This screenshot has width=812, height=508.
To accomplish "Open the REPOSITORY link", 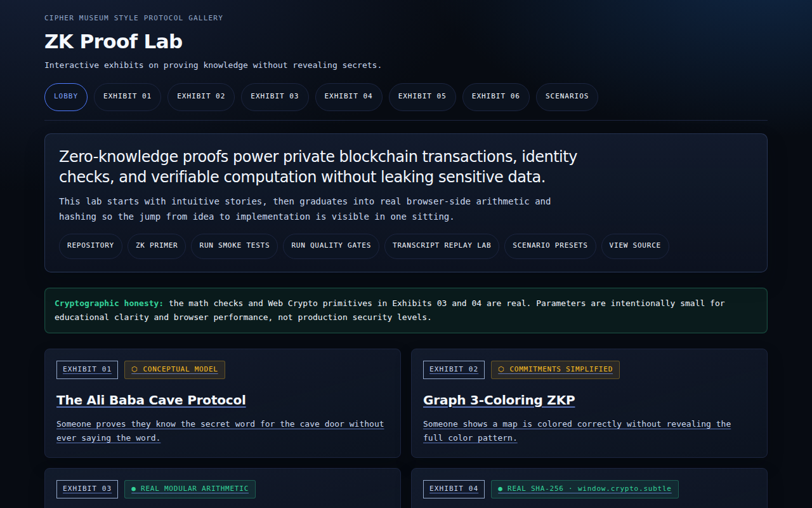I will 90,246.
